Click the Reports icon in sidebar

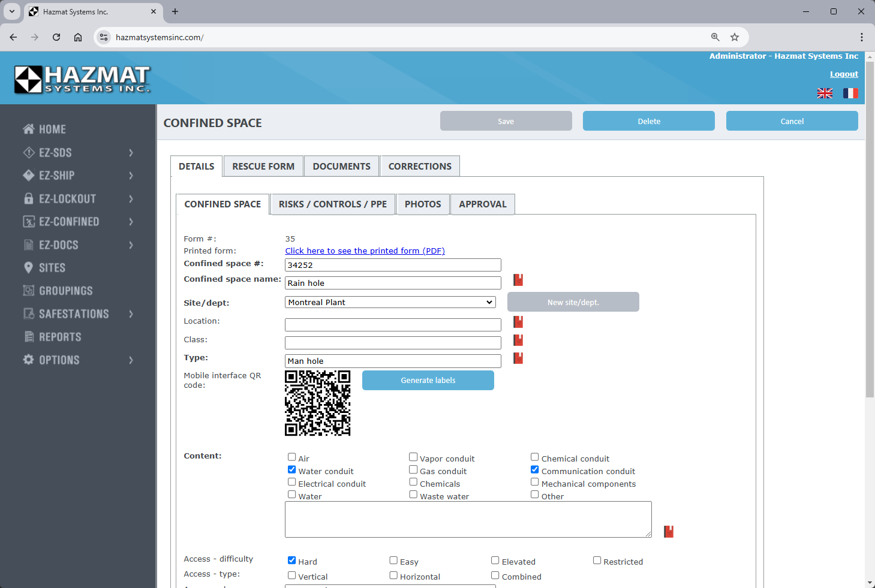point(28,337)
